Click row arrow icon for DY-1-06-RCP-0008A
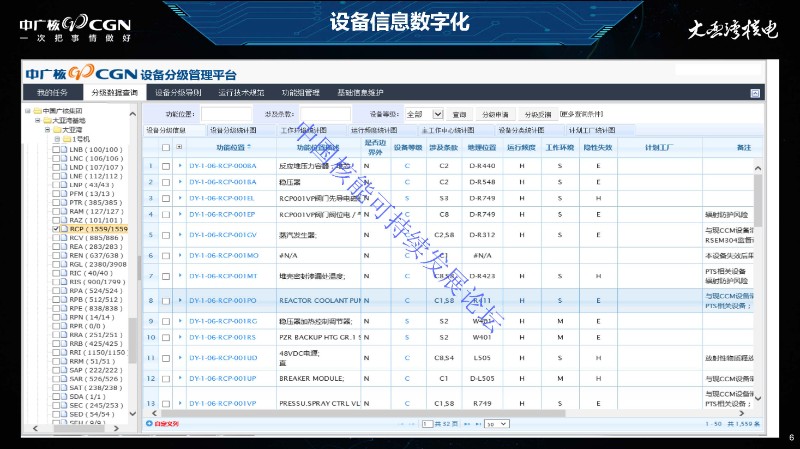Screen dimensions: 800x449 point(180,166)
